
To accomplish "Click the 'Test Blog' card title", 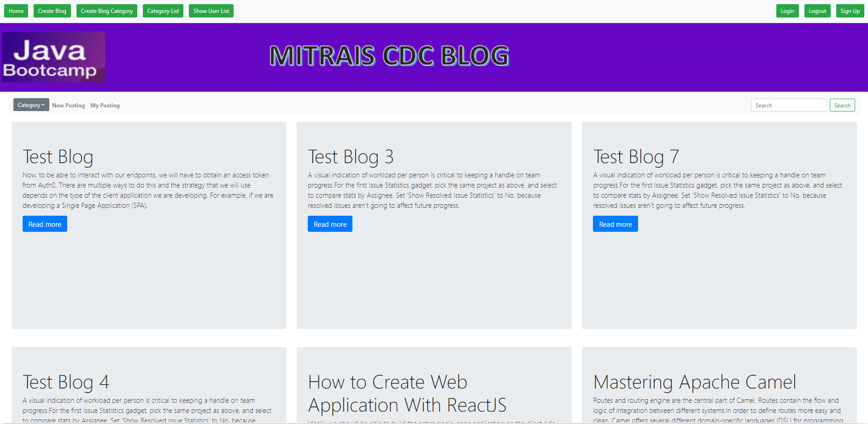I will (x=58, y=157).
